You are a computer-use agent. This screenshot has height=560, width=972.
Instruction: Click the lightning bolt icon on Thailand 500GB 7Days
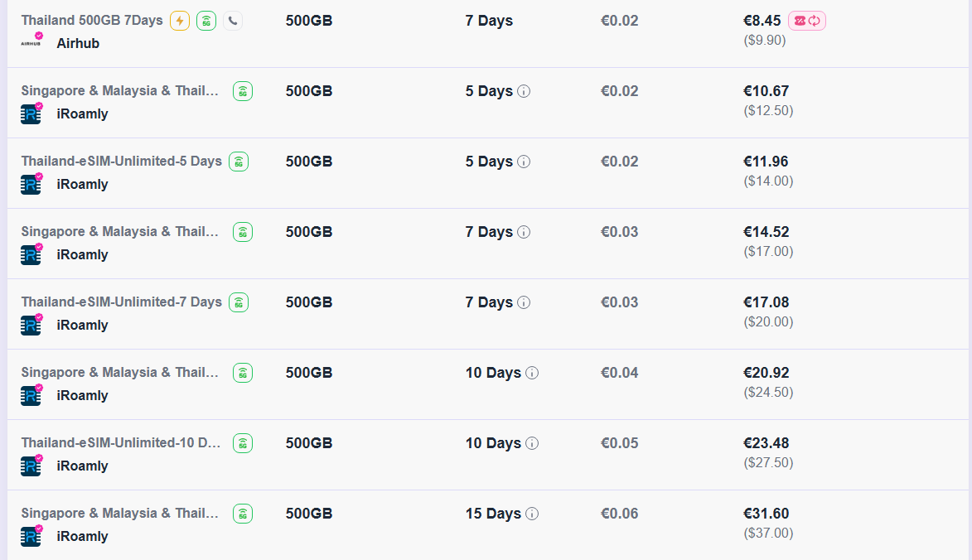pyautogui.click(x=180, y=21)
